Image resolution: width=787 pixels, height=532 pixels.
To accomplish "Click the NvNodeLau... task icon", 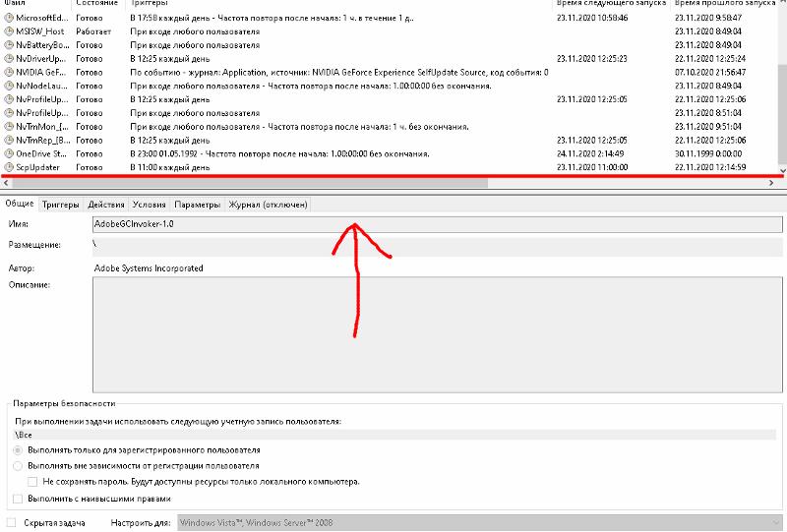I will pos(9,86).
